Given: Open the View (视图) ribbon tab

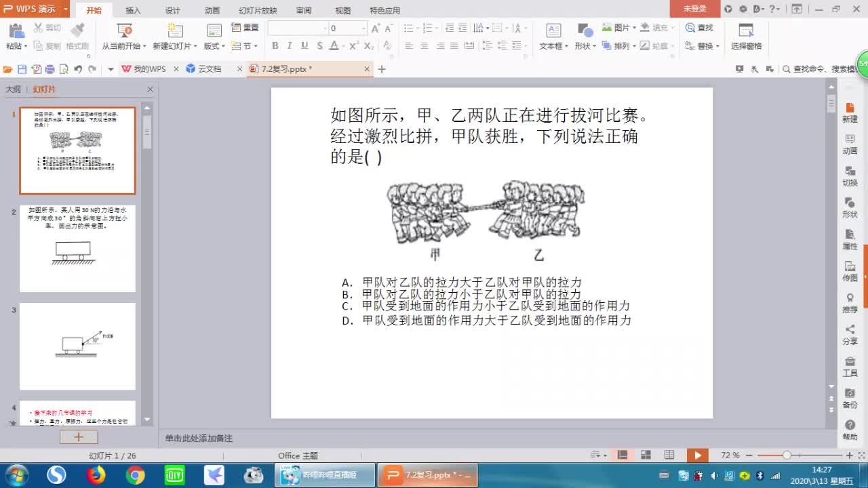Looking at the screenshot, I should pos(343,10).
